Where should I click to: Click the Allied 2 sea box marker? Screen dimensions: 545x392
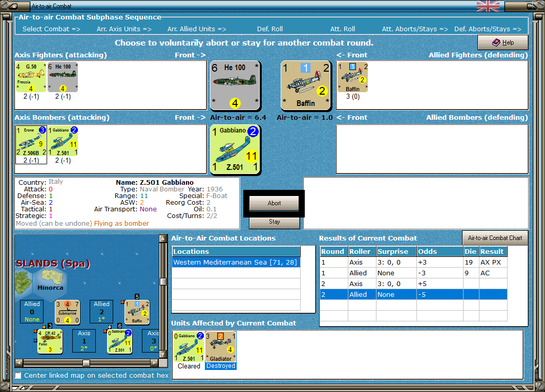(x=101, y=312)
